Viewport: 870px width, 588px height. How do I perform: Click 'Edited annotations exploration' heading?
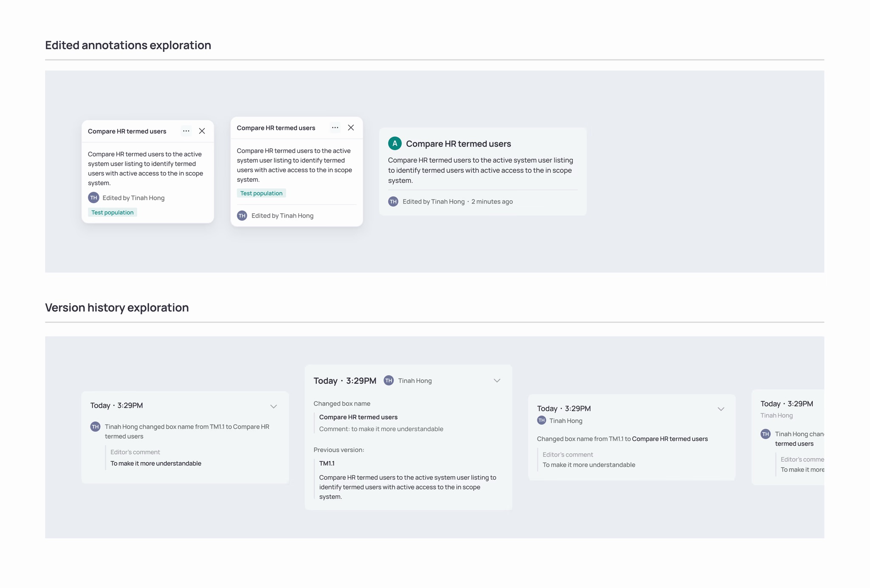[x=128, y=45]
